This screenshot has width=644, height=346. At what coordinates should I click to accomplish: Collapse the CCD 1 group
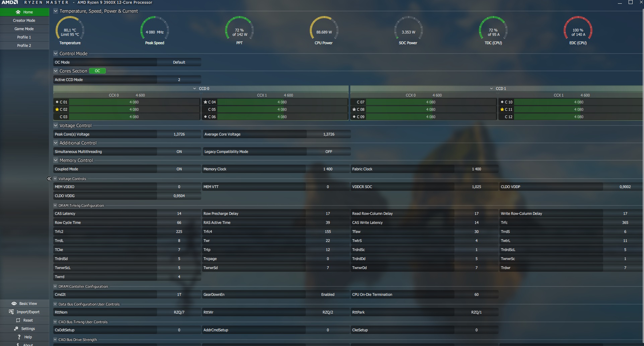coord(491,89)
